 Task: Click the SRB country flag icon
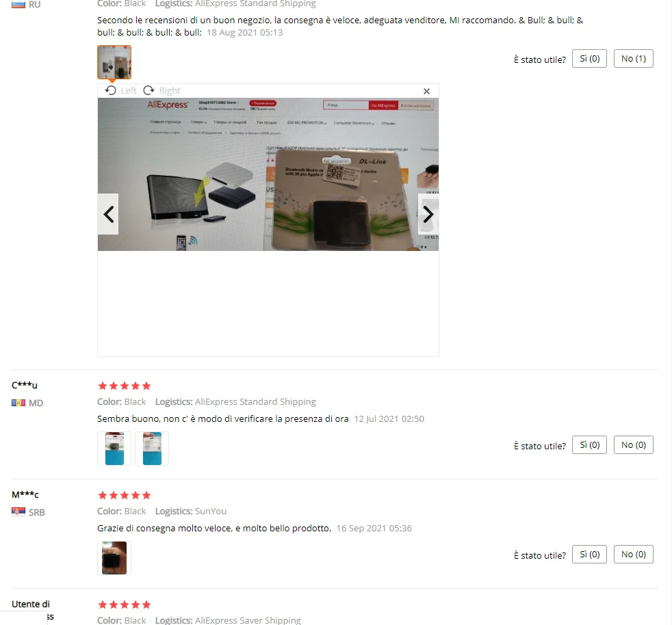[x=18, y=512]
